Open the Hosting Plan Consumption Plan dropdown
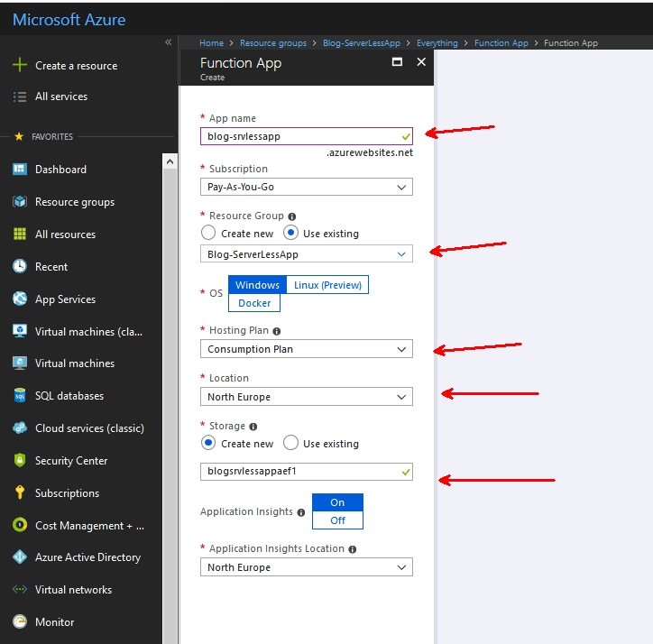The image size is (653, 644). pyautogui.click(x=307, y=349)
